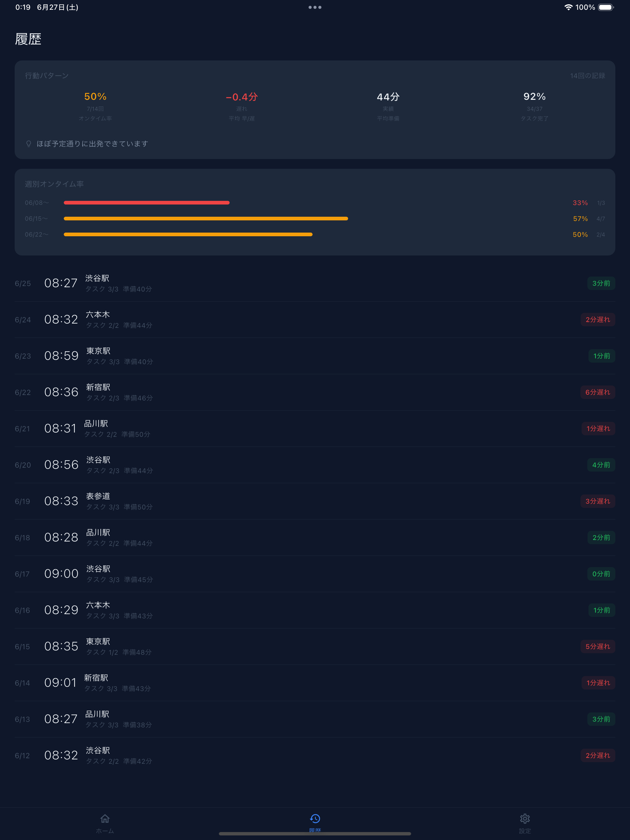Tap the 2分遅れ badge on 6/12
Image resolution: width=630 pixels, height=840 pixels.
(x=598, y=755)
